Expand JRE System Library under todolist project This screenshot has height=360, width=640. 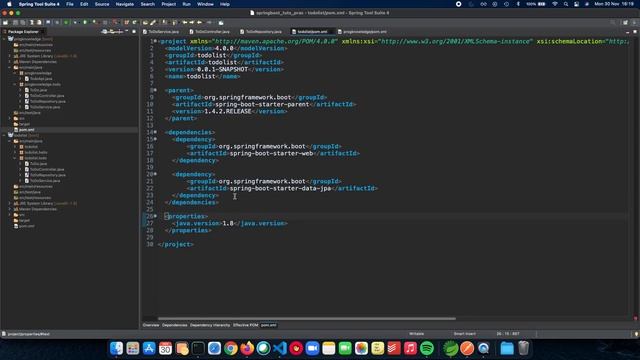pos(10,203)
